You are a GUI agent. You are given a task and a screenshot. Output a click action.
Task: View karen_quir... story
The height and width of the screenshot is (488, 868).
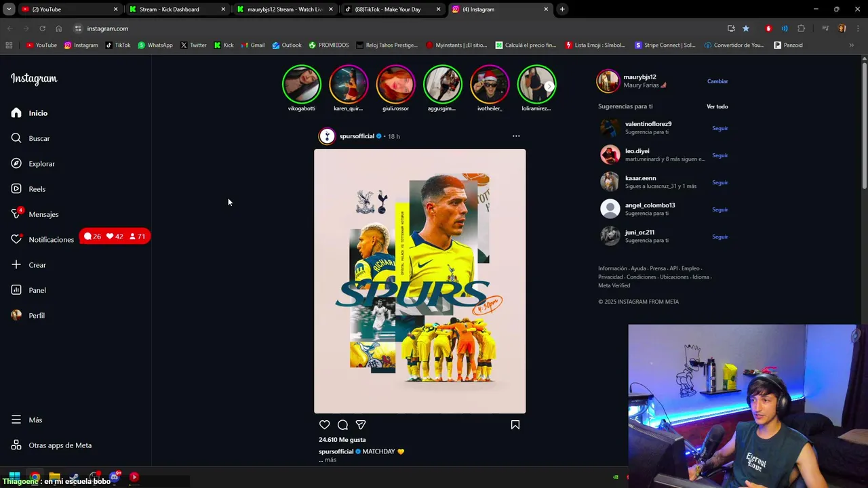tap(348, 84)
